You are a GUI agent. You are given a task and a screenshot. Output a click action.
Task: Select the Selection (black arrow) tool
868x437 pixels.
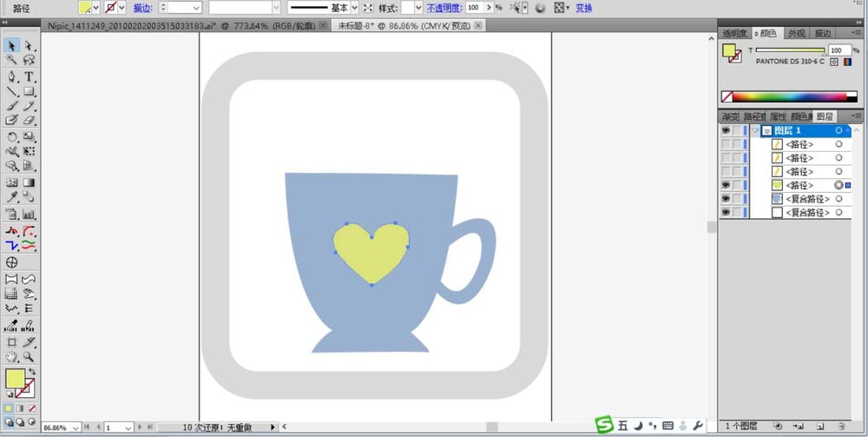click(11, 45)
